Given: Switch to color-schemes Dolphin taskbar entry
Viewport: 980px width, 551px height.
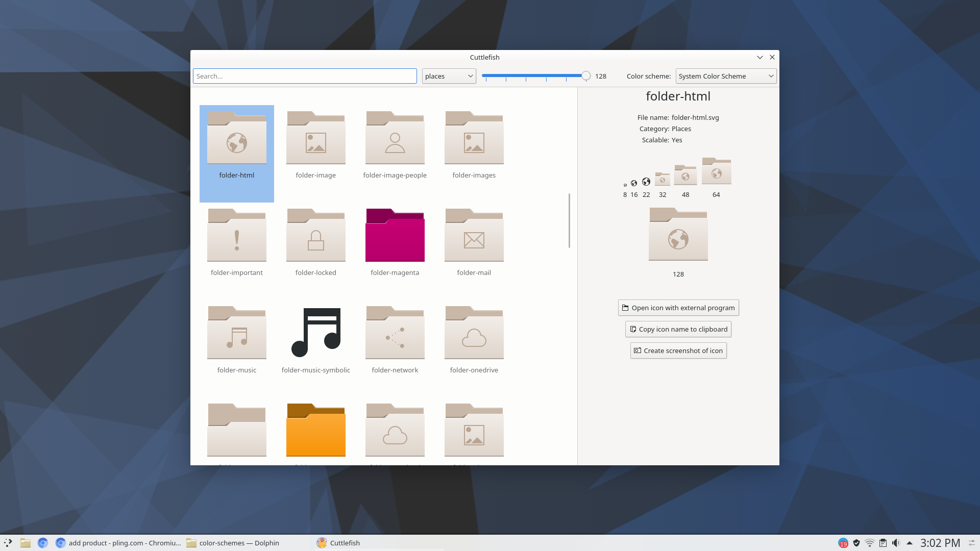Looking at the screenshot, I should [x=233, y=543].
